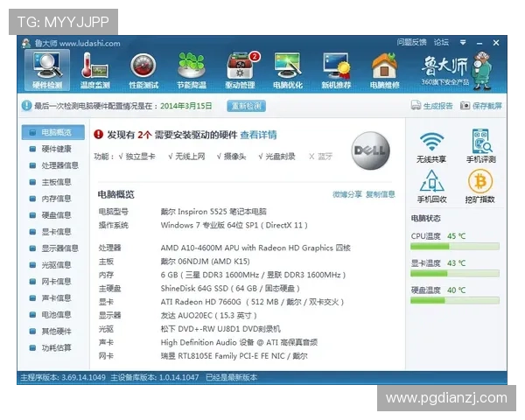
Task: Click the 独立显卡 feature indicator
Action: coord(137,157)
